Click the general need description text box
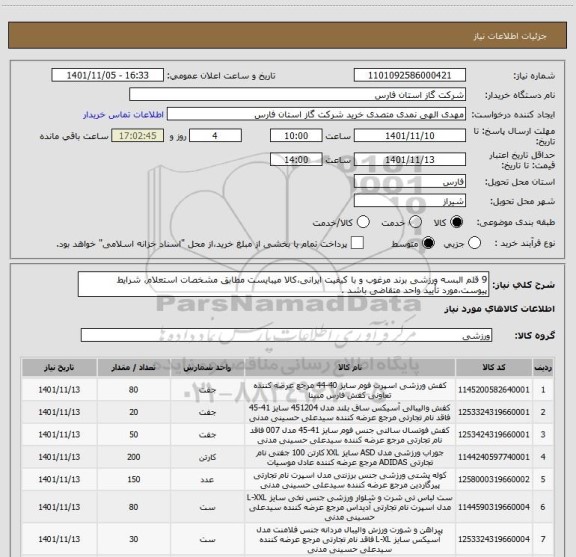 283,284
